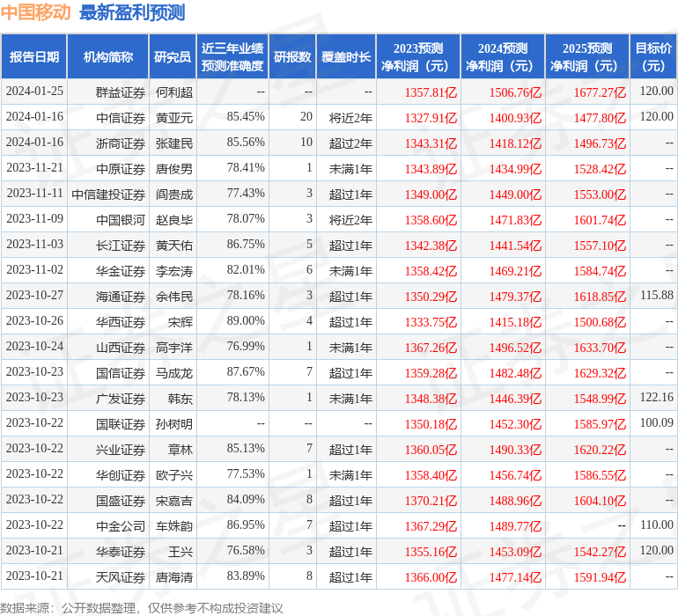Click researcher name 章林

coord(181,449)
